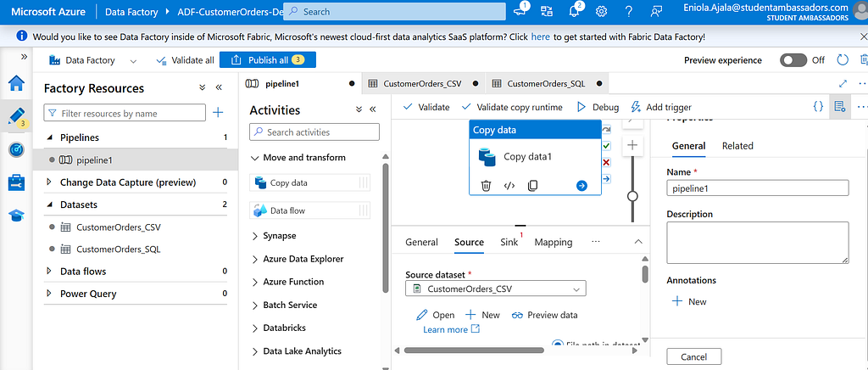Switch to Related tab in Properties
Viewport: 868px width, 370px height.
coord(737,146)
